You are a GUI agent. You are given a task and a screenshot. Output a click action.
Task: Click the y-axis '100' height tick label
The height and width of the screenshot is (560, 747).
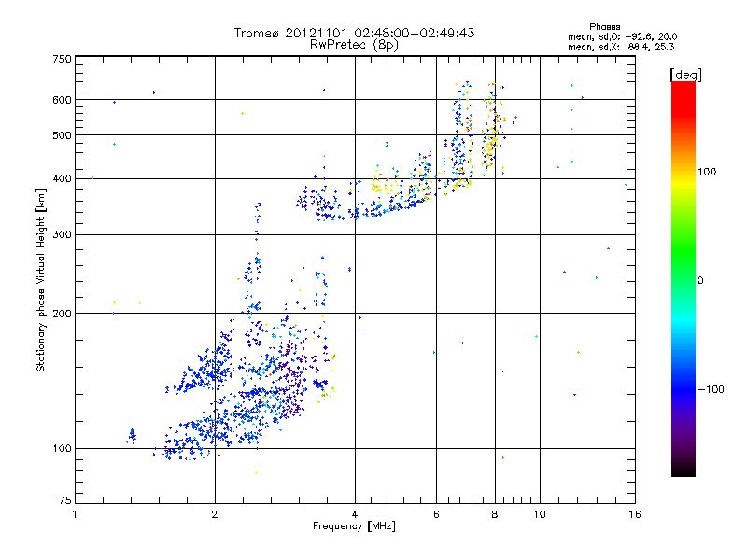tap(62, 449)
